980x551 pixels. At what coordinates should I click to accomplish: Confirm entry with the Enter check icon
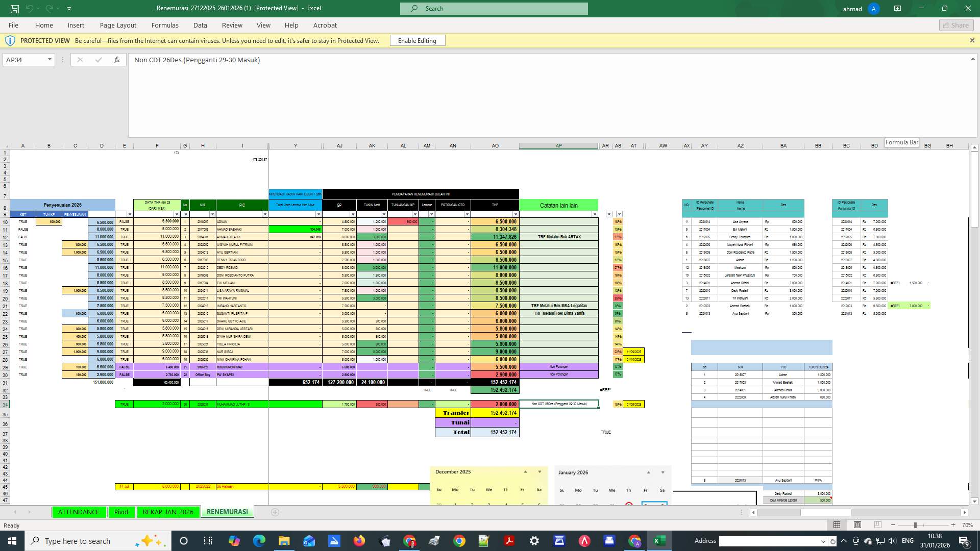(x=98, y=60)
